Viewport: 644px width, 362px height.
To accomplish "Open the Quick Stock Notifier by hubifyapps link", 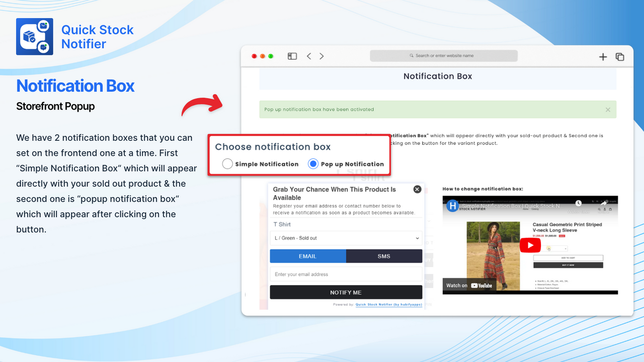I will click(388, 304).
